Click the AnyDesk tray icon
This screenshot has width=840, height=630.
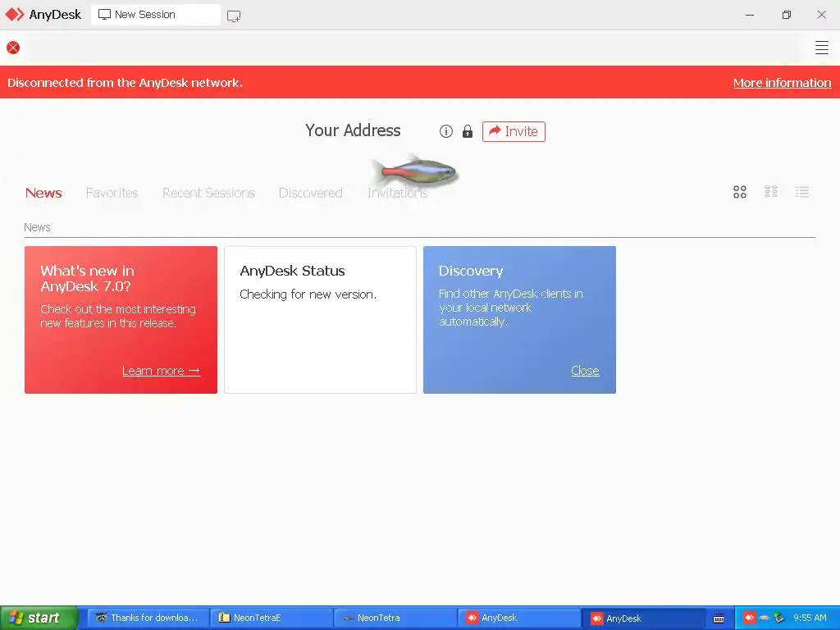(749, 618)
